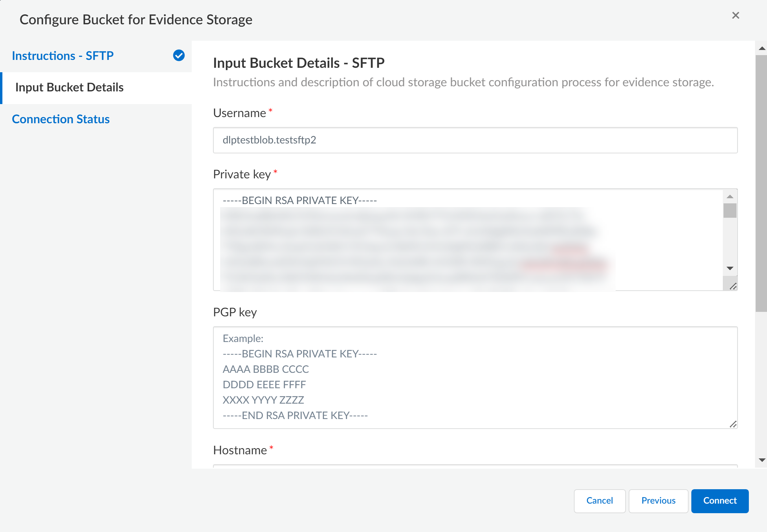The height and width of the screenshot is (532, 767).
Task: Click into the PGP key textarea
Action: pyautogui.click(x=475, y=377)
